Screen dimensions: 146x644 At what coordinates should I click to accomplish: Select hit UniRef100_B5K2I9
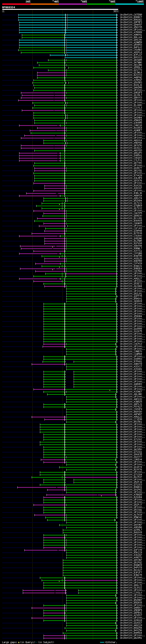(131, 552)
